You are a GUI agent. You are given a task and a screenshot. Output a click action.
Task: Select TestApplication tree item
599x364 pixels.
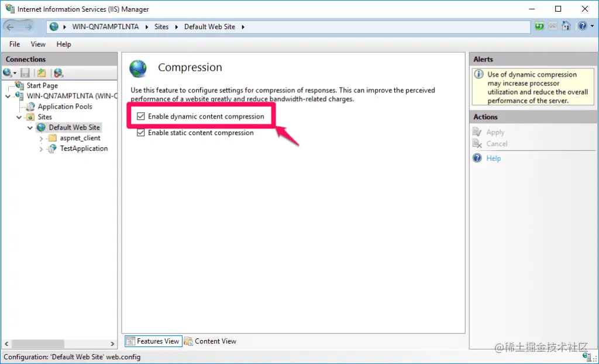point(84,148)
